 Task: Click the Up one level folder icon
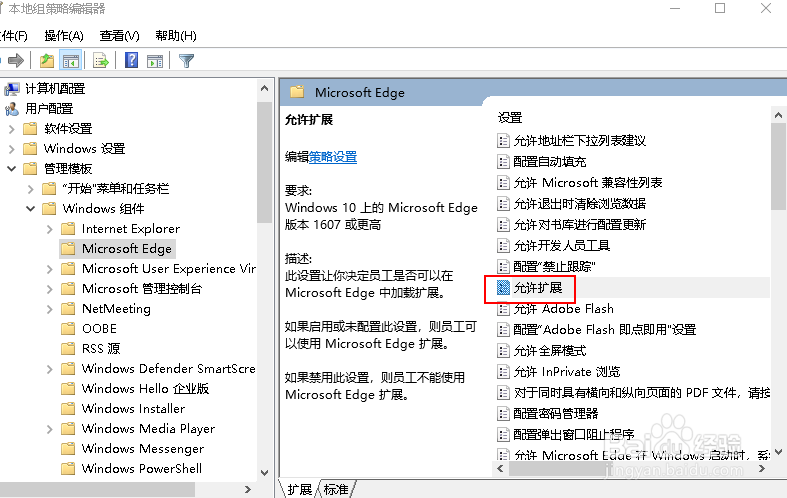click(47, 61)
